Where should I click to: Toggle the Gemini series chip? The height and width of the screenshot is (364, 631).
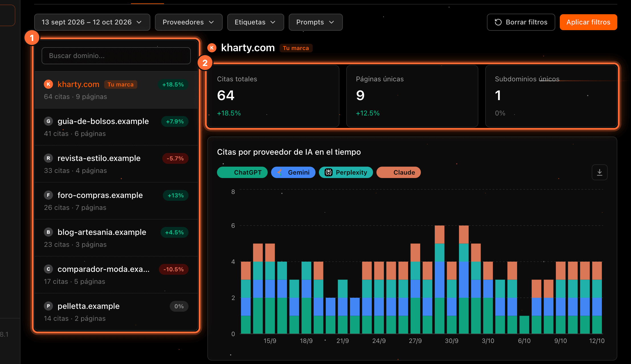tap(293, 172)
